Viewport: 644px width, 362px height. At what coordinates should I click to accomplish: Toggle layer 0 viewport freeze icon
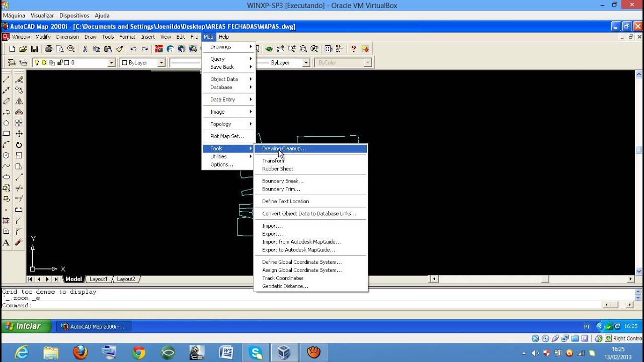click(52, 63)
